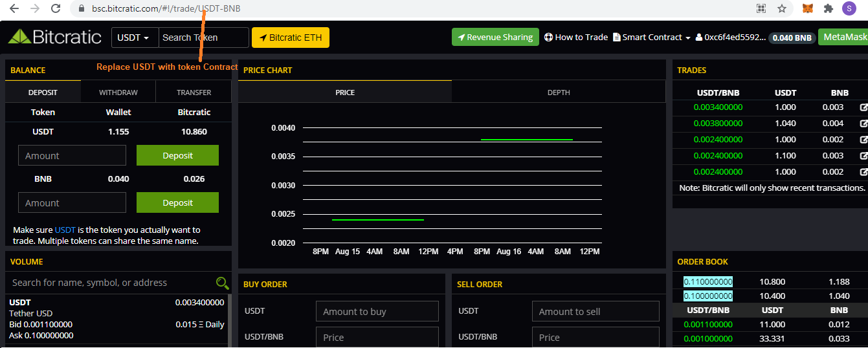Click the Amount to buy field

tap(377, 311)
